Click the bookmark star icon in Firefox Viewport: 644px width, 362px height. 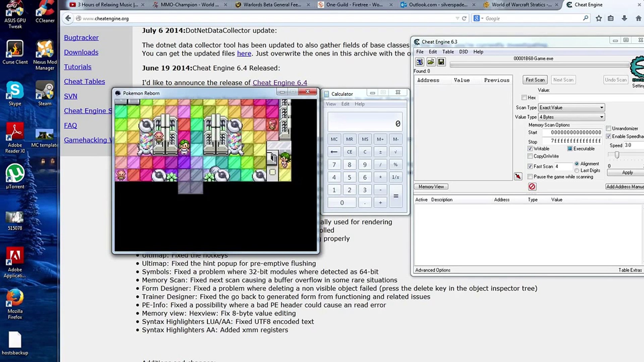coord(599,18)
